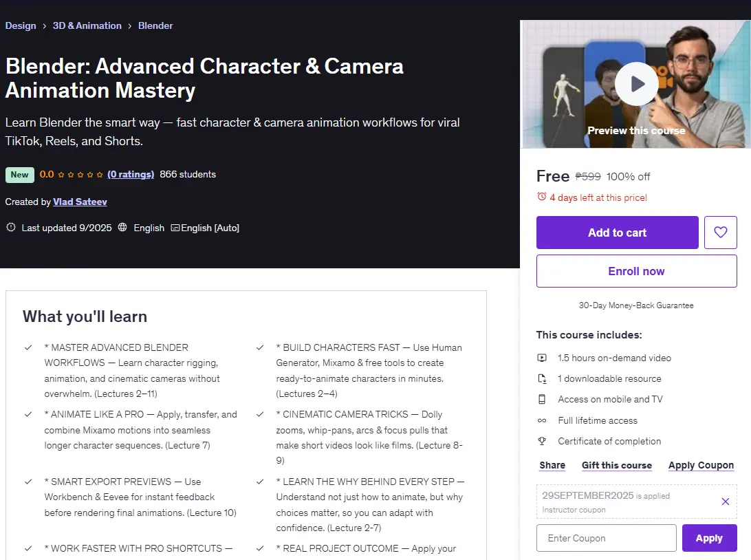Image resolution: width=751 pixels, height=560 pixels.
Task: Click the alarm clock icon near days left
Action: pos(542,197)
